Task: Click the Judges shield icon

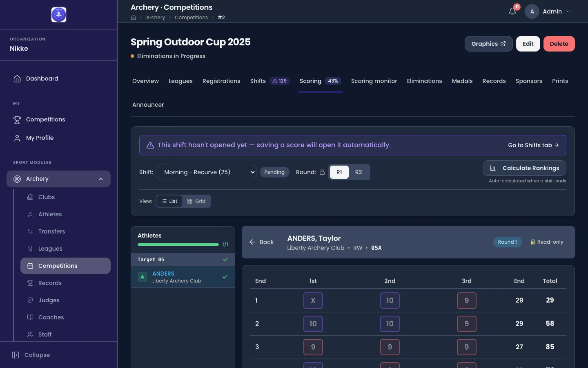Action: point(30,300)
